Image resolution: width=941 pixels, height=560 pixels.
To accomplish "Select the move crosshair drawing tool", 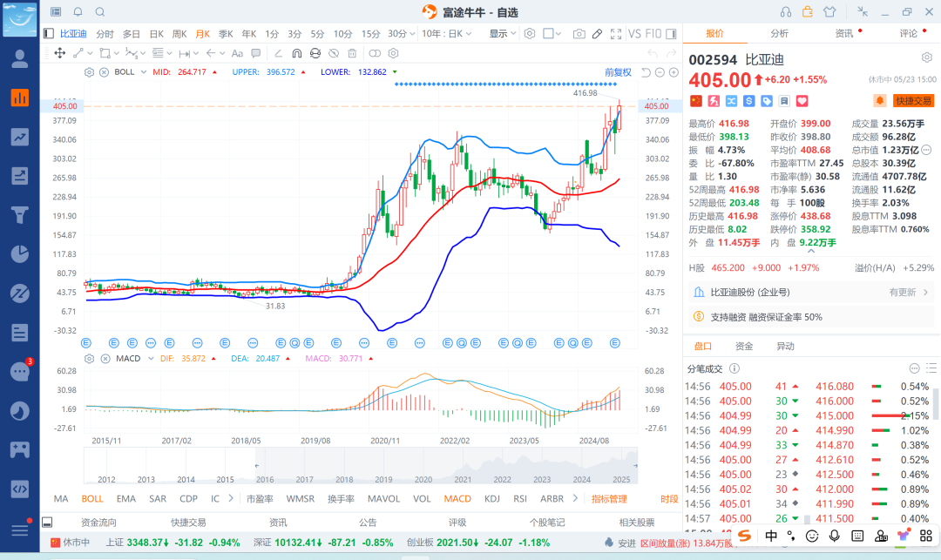I will coord(60,53).
